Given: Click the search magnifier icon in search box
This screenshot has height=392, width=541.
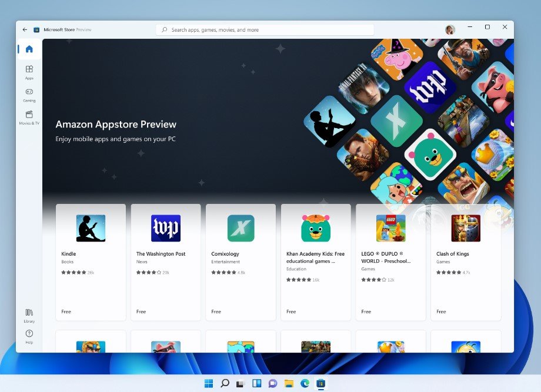Looking at the screenshot, I should tap(165, 29).
